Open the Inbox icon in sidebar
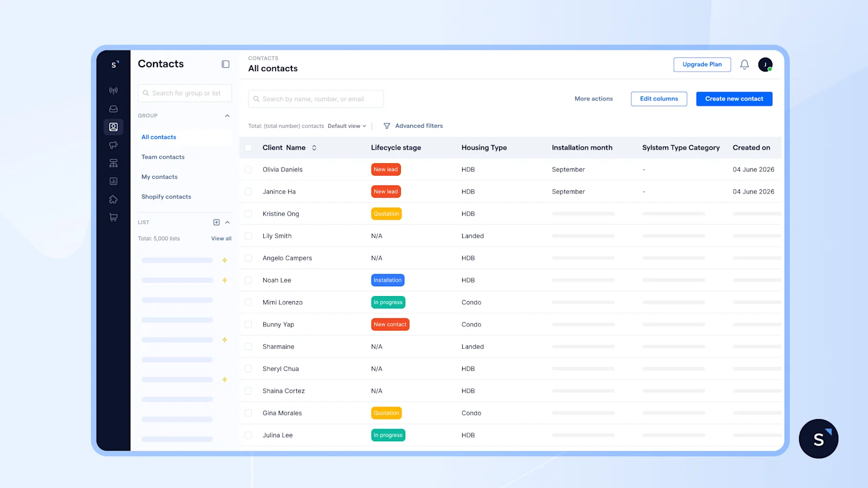The image size is (868, 488). coord(113,109)
